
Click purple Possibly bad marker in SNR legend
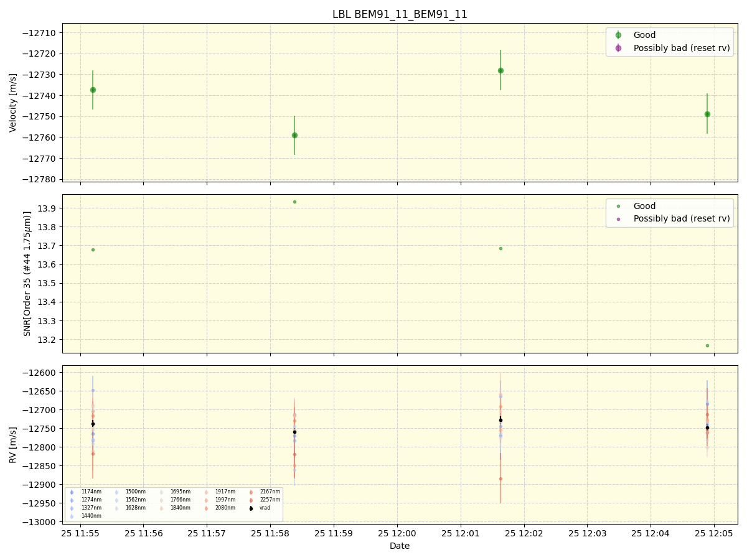[618, 219]
